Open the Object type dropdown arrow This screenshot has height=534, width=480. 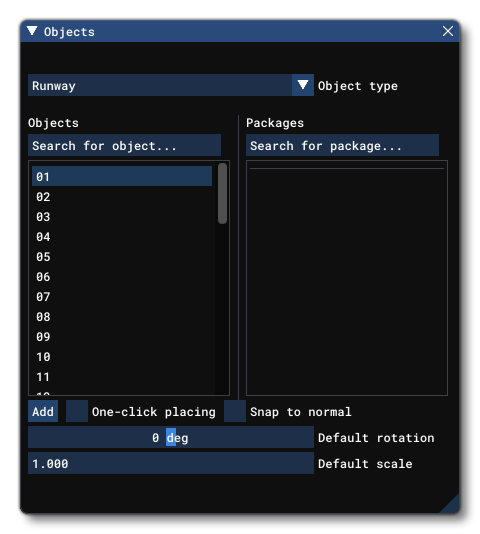pos(303,85)
